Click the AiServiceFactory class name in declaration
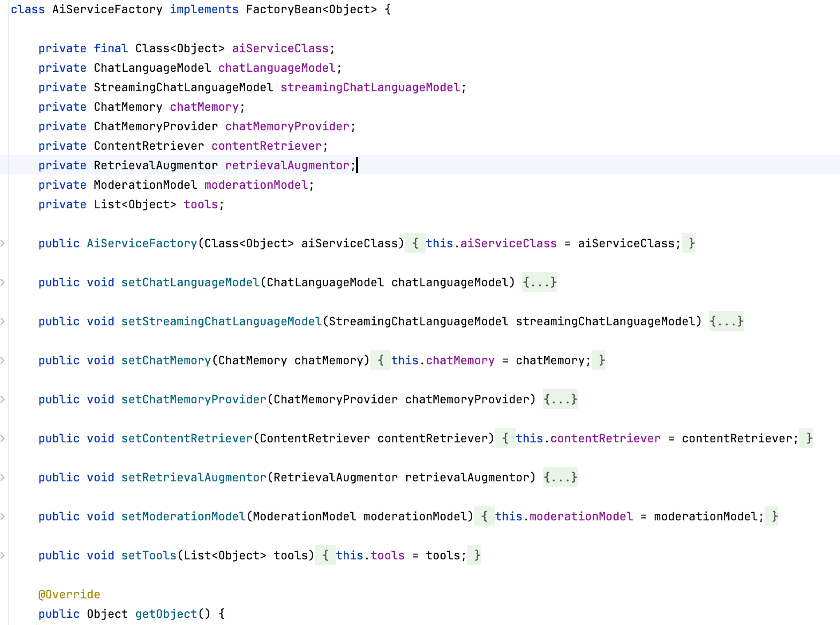Image resolution: width=840 pixels, height=625 pixels. click(107, 9)
